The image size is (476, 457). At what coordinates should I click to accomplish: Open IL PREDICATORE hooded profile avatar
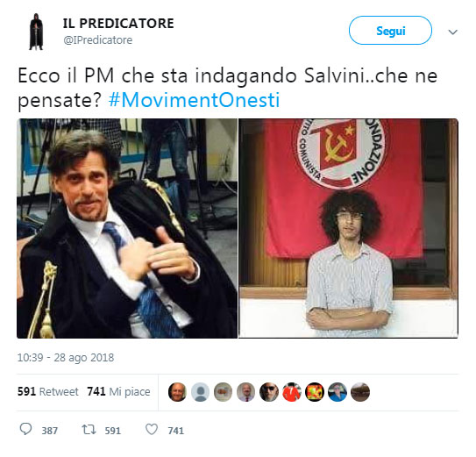coord(36,32)
